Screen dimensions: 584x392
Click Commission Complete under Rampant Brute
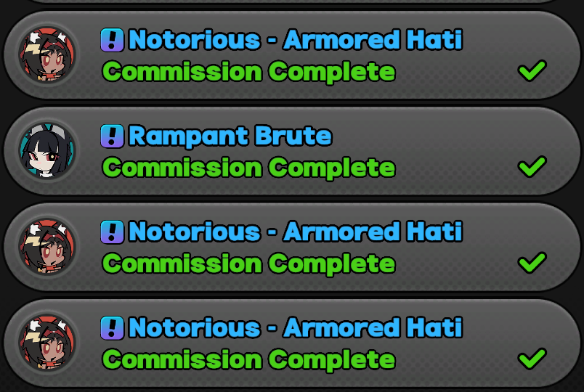tap(249, 168)
